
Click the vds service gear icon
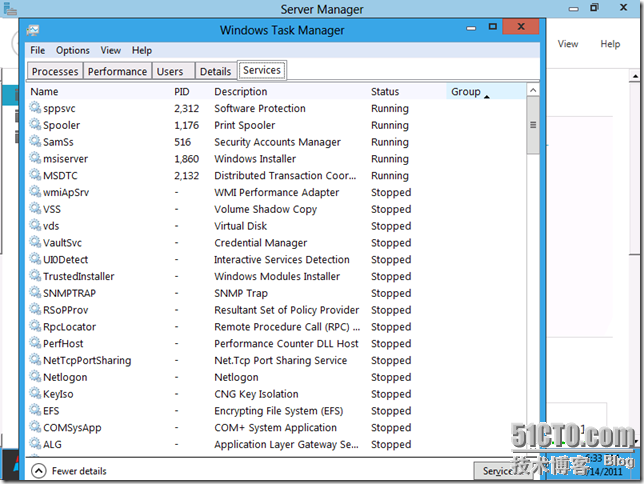point(35,226)
